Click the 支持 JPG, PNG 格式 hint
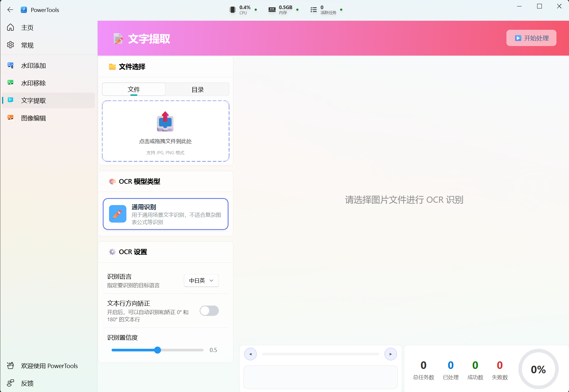 click(x=165, y=152)
